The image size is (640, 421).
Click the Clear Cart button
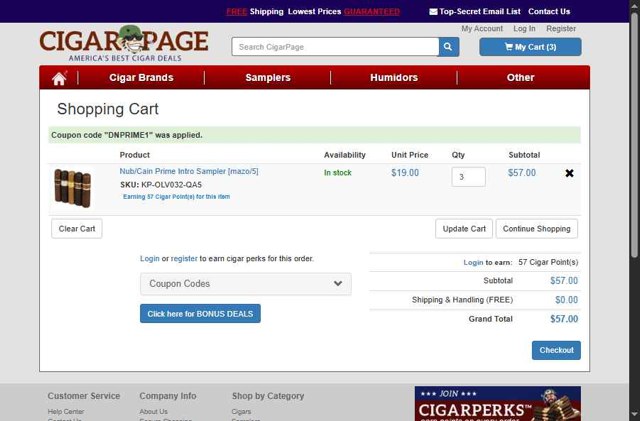[77, 229]
